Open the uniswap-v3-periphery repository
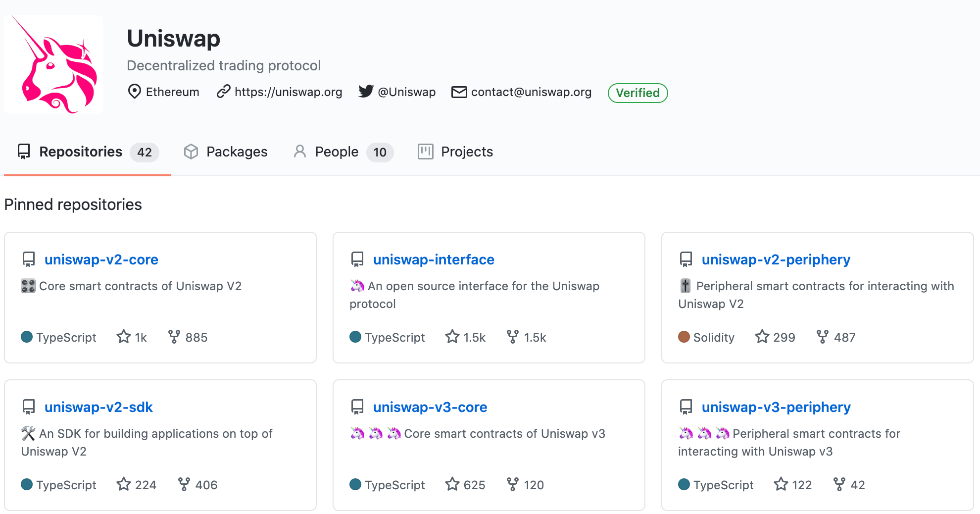 click(776, 407)
